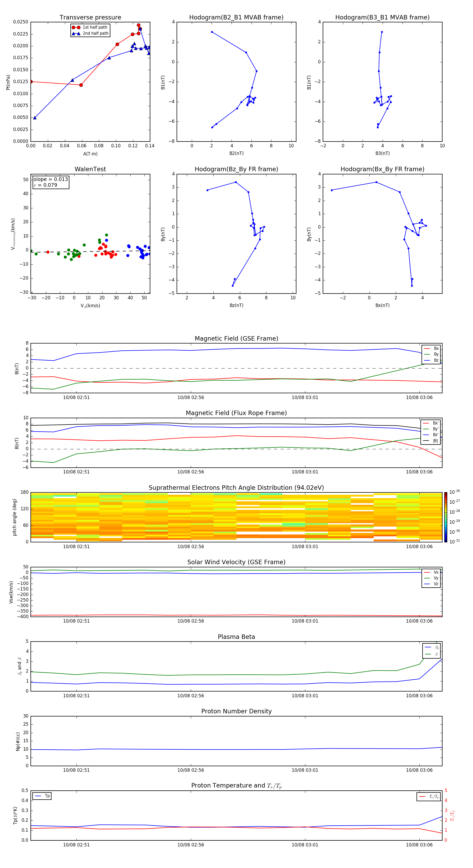Click '1st half path' legend entry
Image resolution: width=473 pixels, height=868 pixels.
[x=90, y=27]
